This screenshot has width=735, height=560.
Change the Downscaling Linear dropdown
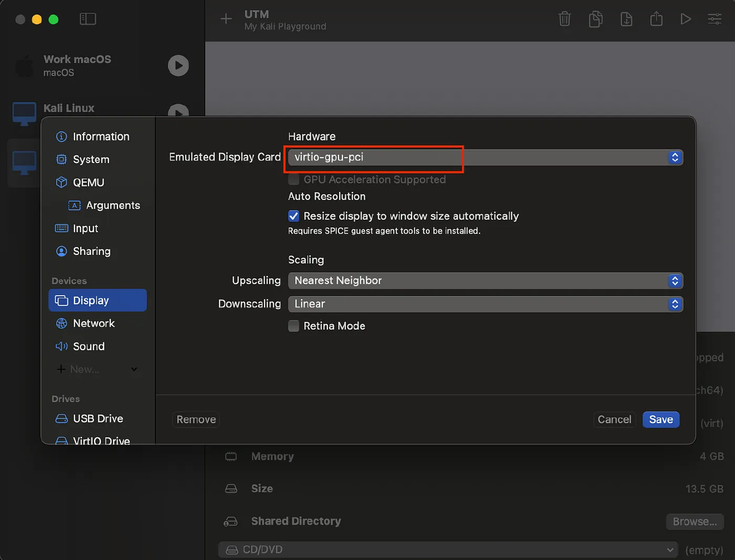[x=484, y=304]
